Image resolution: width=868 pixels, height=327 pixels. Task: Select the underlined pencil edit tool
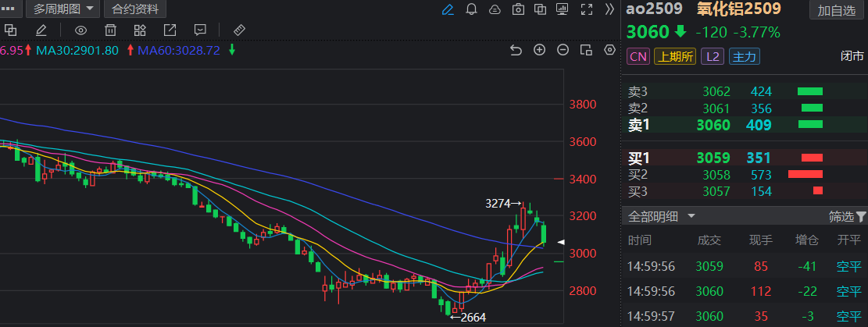click(x=41, y=30)
